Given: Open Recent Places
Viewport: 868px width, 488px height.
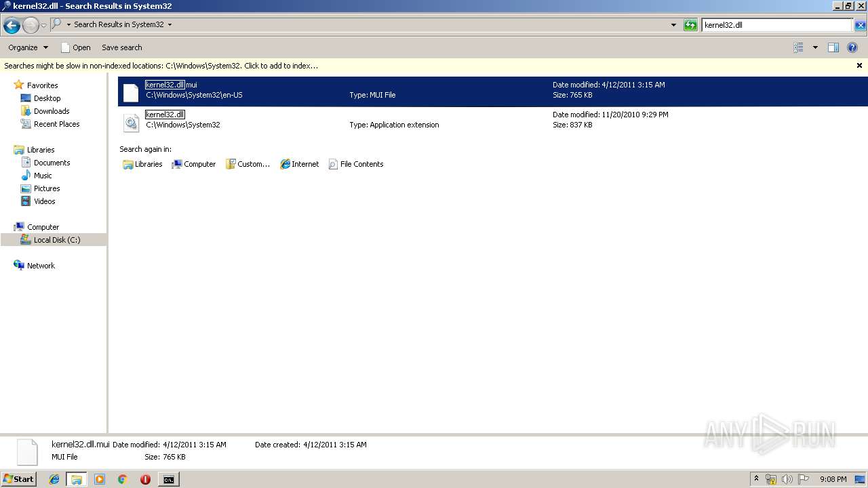Looking at the screenshot, I should coord(56,124).
